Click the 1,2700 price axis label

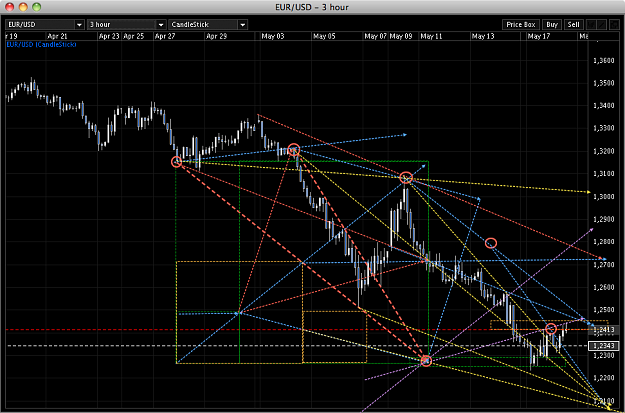click(602, 265)
